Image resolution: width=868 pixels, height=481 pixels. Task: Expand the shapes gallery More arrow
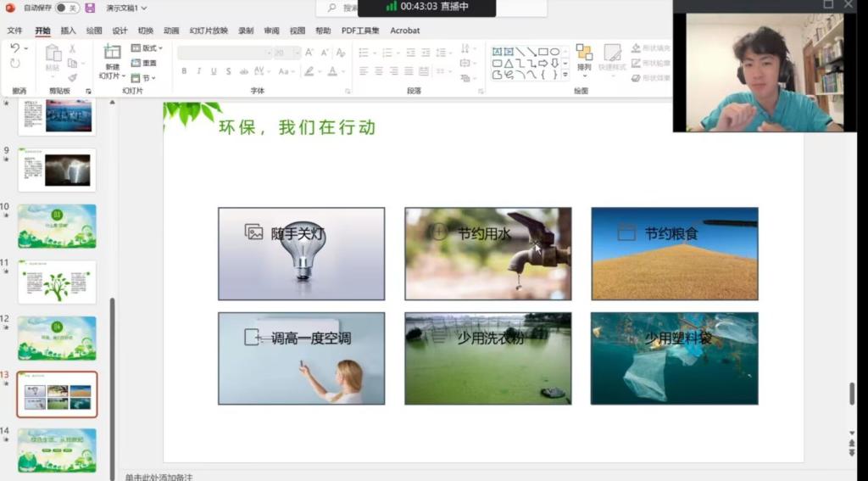[x=565, y=75]
